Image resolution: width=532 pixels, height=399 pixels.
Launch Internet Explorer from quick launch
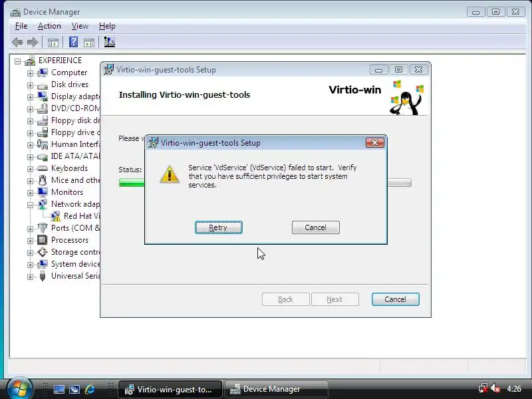pyautogui.click(x=90, y=389)
